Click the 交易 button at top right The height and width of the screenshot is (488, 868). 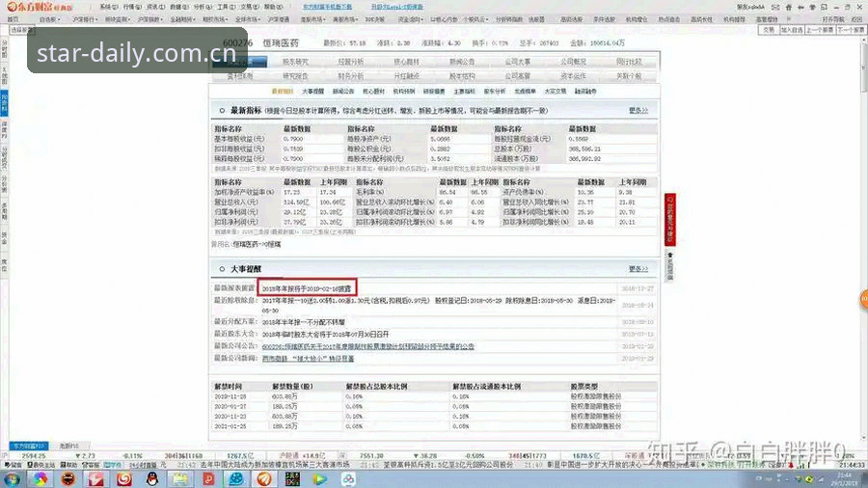point(769,30)
